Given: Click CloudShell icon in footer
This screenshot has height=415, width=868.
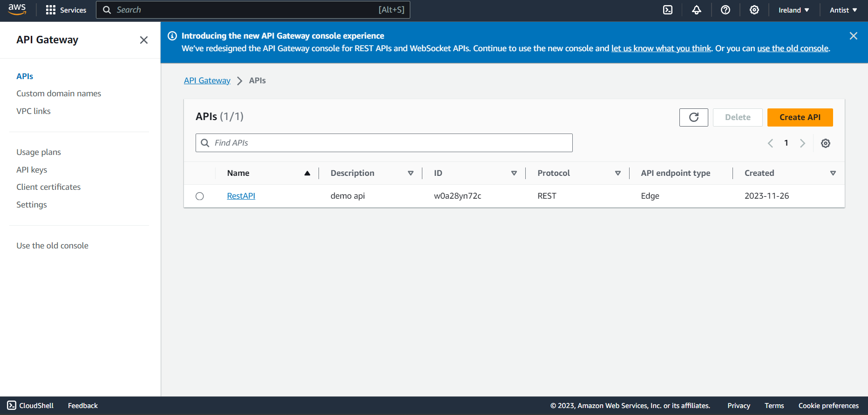Looking at the screenshot, I should pos(12,405).
